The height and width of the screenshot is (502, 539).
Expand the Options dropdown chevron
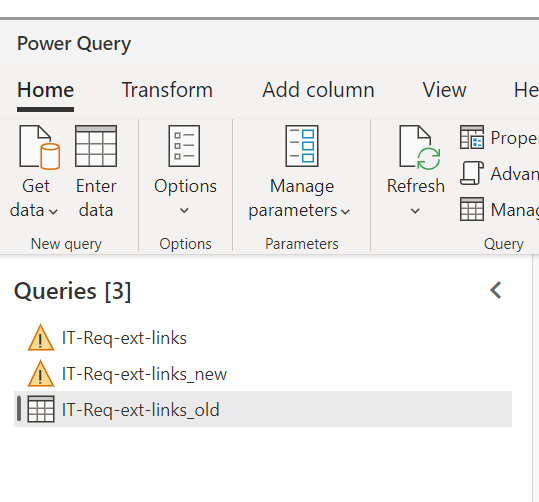[184, 210]
